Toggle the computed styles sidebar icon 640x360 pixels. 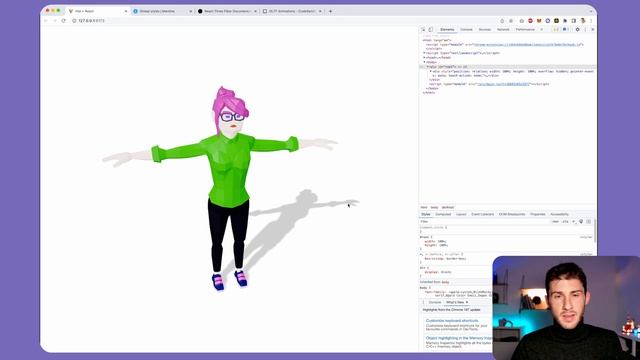(x=589, y=222)
